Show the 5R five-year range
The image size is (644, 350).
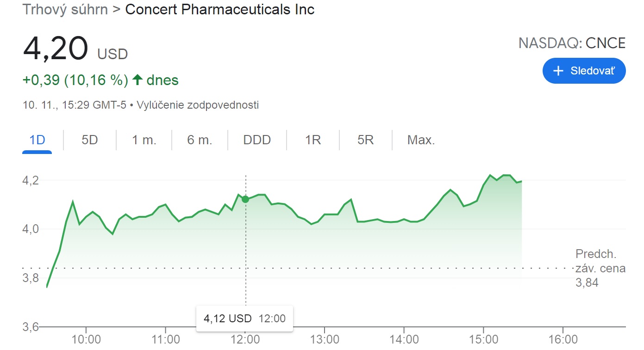365,140
